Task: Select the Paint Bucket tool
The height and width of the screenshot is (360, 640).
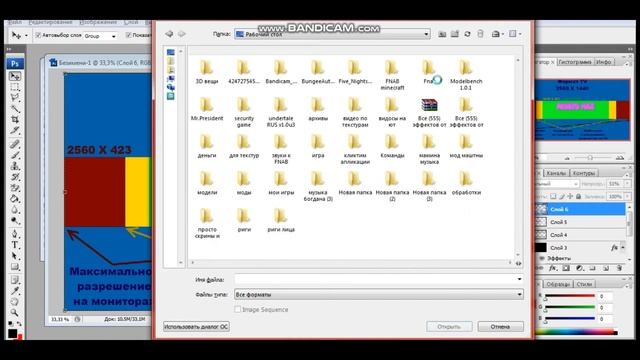Action: [15, 199]
